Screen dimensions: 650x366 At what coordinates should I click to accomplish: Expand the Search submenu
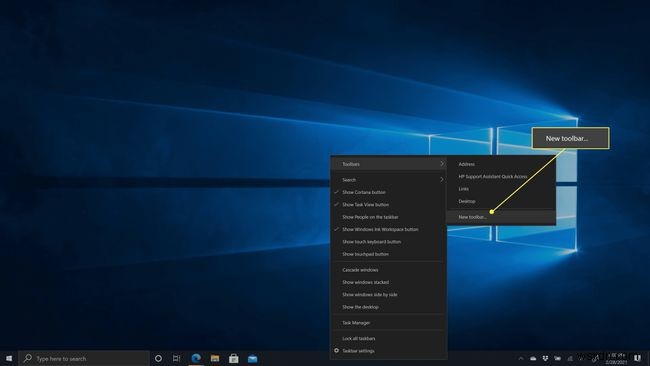pyautogui.click(x=388, y=179)
